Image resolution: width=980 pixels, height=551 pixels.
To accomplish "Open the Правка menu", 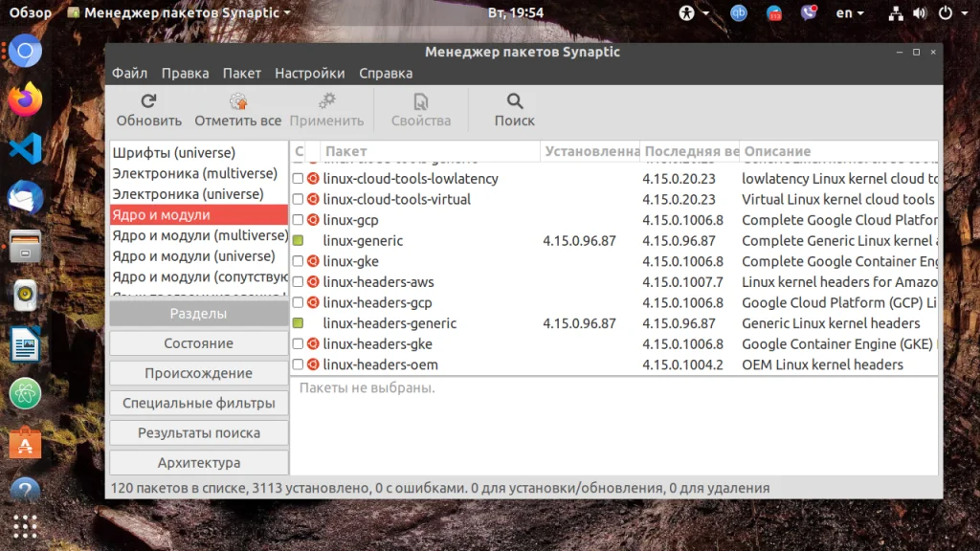I will point(185,73).
